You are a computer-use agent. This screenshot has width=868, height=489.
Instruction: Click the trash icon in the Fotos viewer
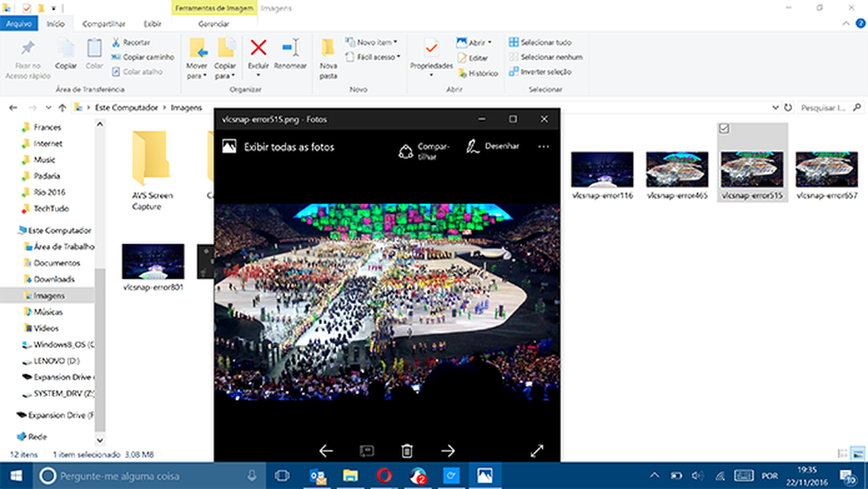point(407,451)
